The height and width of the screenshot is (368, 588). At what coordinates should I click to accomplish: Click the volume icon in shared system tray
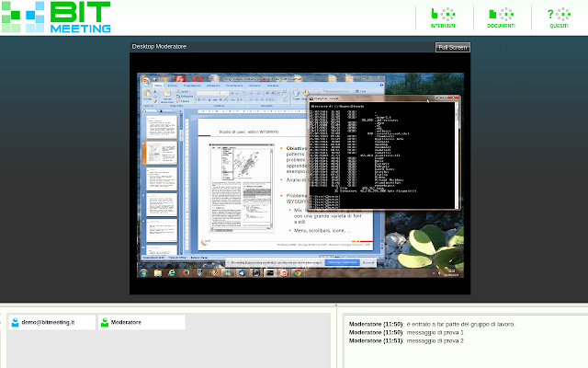439,273
